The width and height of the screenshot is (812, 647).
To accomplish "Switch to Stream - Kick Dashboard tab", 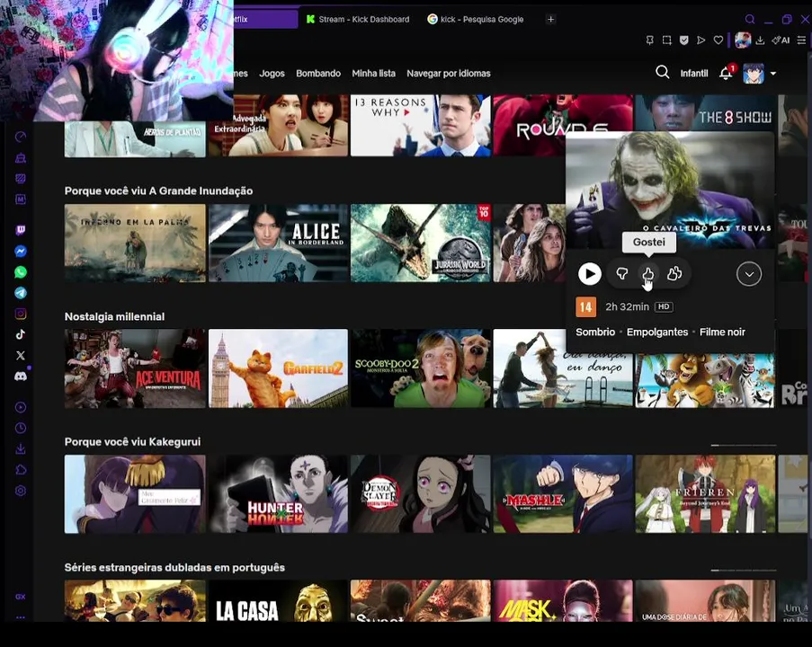I will (x=358, y=20).
